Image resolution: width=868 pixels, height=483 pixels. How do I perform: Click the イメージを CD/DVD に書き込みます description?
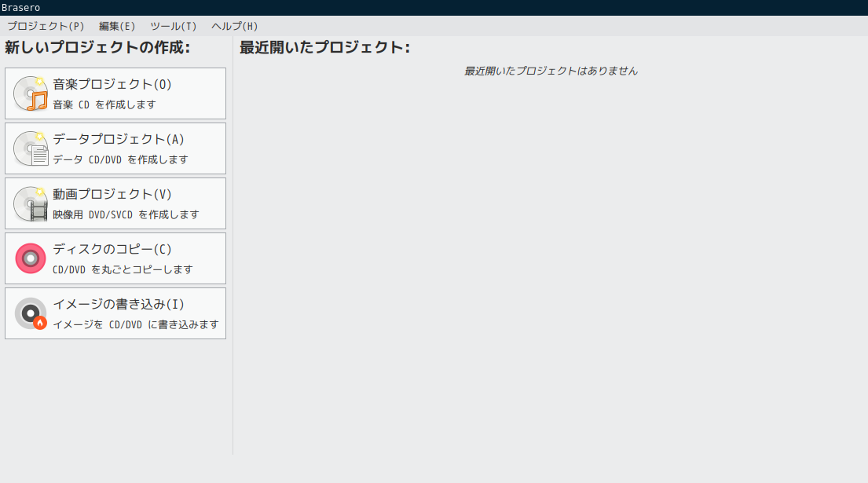(x=136, y=325)
